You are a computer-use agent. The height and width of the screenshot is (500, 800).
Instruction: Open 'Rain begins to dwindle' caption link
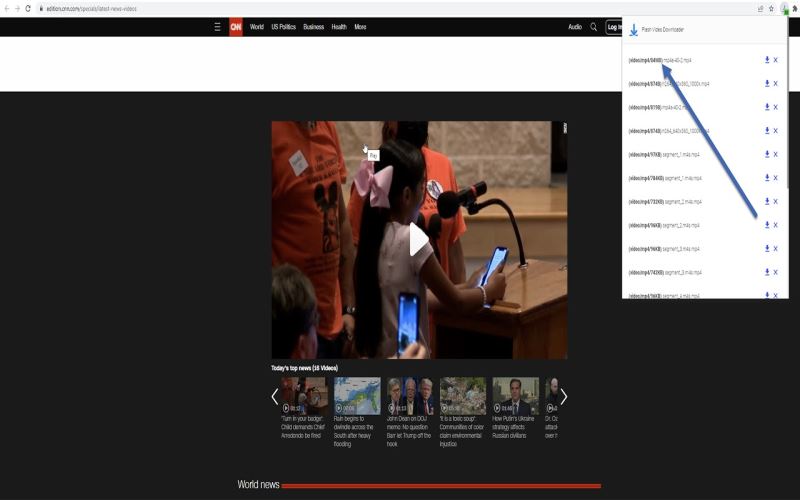(x=354, y=431)
